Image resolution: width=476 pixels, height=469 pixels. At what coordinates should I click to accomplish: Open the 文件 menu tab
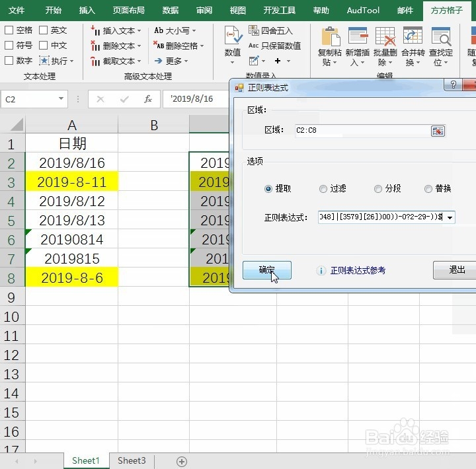click(17, 11)
